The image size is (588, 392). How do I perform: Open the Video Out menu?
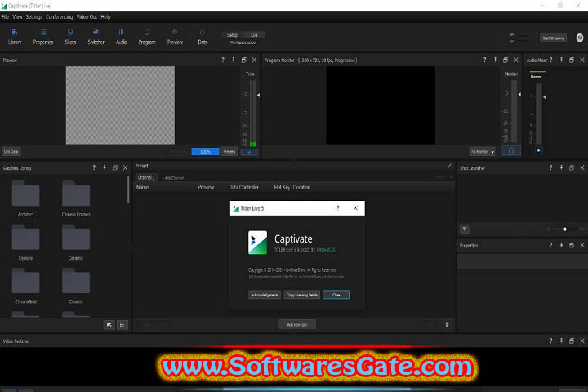[87, 16]
